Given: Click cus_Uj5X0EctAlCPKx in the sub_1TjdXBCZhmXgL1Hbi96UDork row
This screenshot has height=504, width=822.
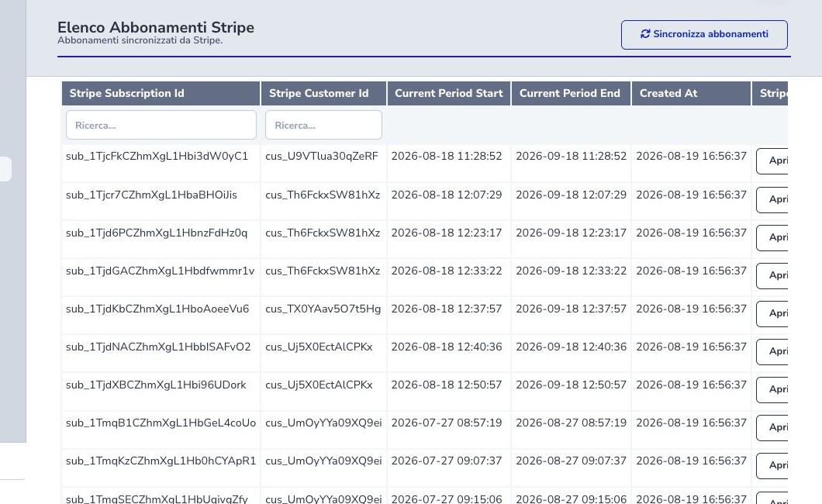Looking at the screenshot, I should [319, 385].
